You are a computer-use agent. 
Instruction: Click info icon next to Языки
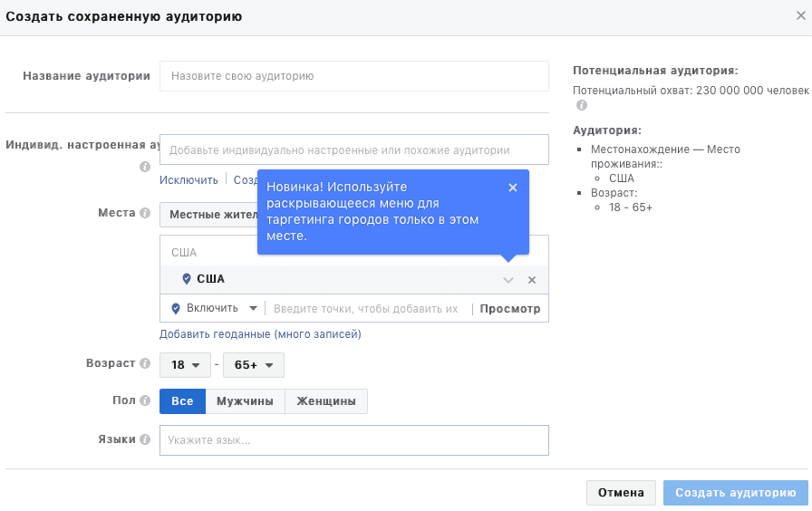[x=145, y=439]
